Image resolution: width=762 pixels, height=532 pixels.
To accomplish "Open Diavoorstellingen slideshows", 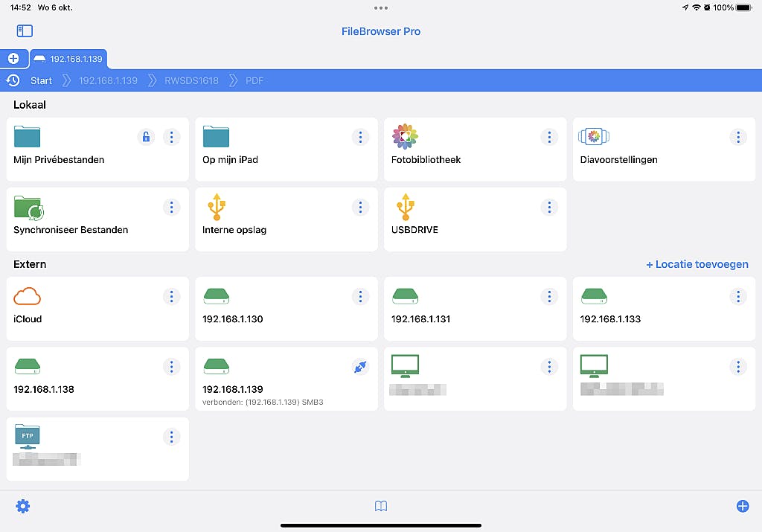I will point(664,149).
